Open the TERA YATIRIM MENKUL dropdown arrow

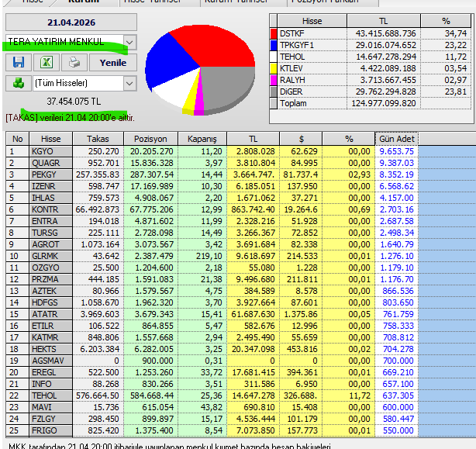click(x=130, y=42)
